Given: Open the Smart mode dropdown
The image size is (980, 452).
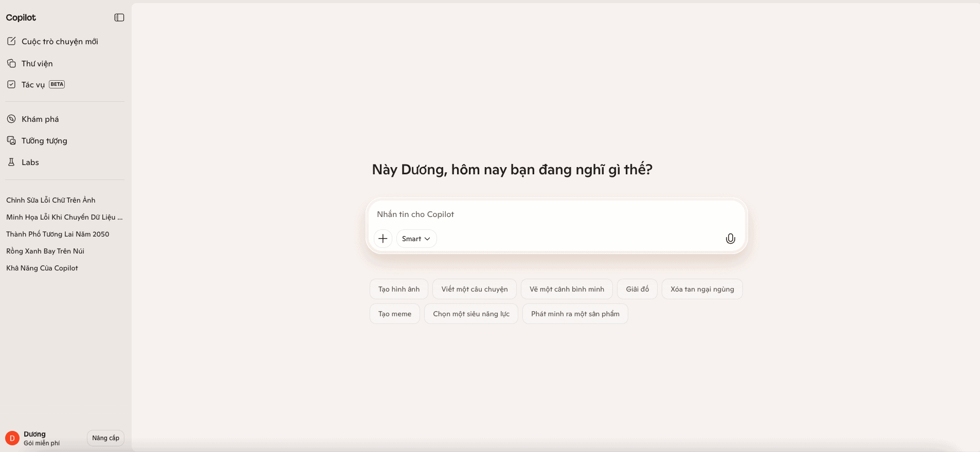Looking at the screenshot, I should (x=416, y=239).
